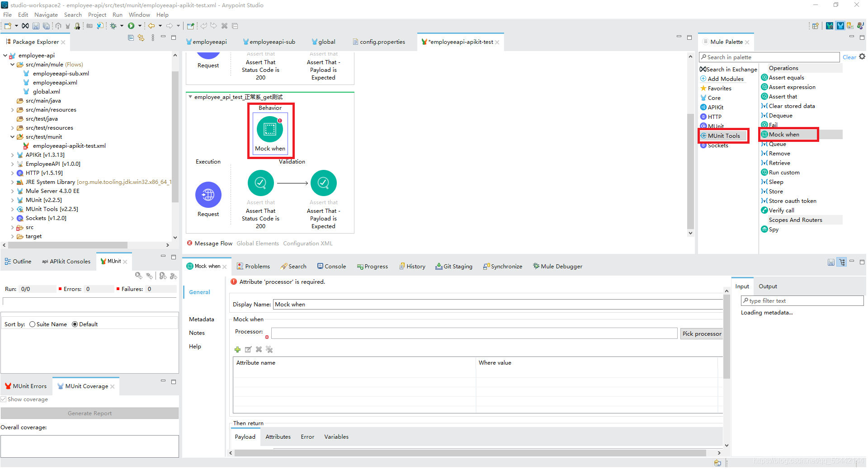Expand the APIKit [v1.3.13] library node
The height and width of the screenshot is (469, 868).
(13, 155)
